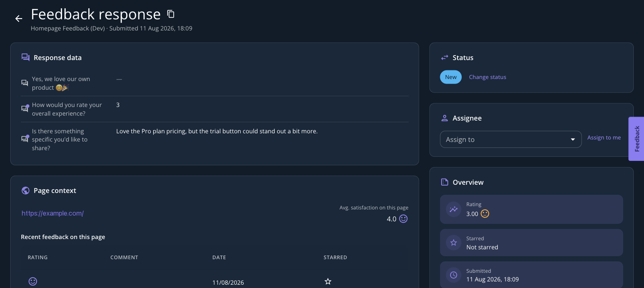This screenshot has width=644, height=288.
Task: Star the 11/08/2026 feedback row
Action: 328,282
